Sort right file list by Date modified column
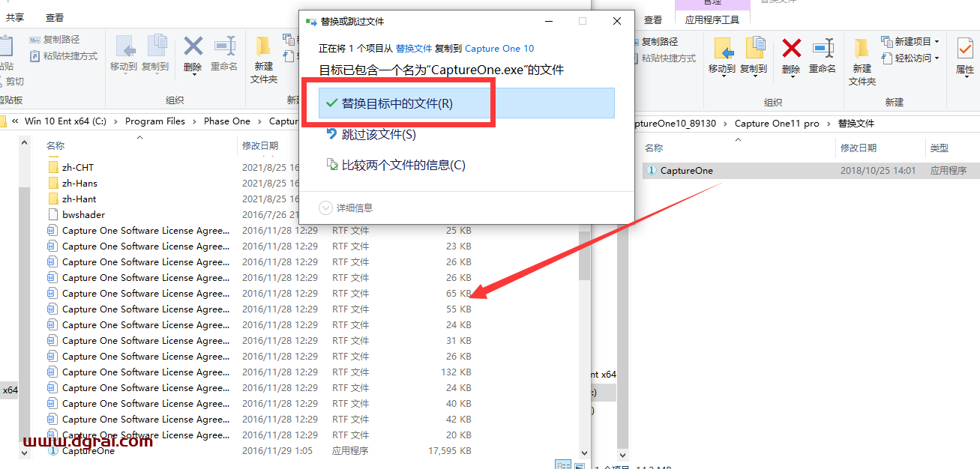 coord(859,148)
